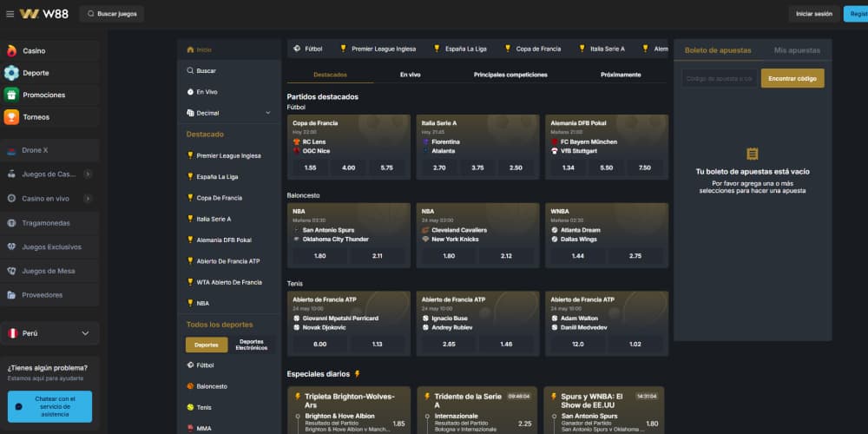This screenshot has height=434, width=868.
Task: Switch to the Boleto de apuestas tab
Action: 718,50
